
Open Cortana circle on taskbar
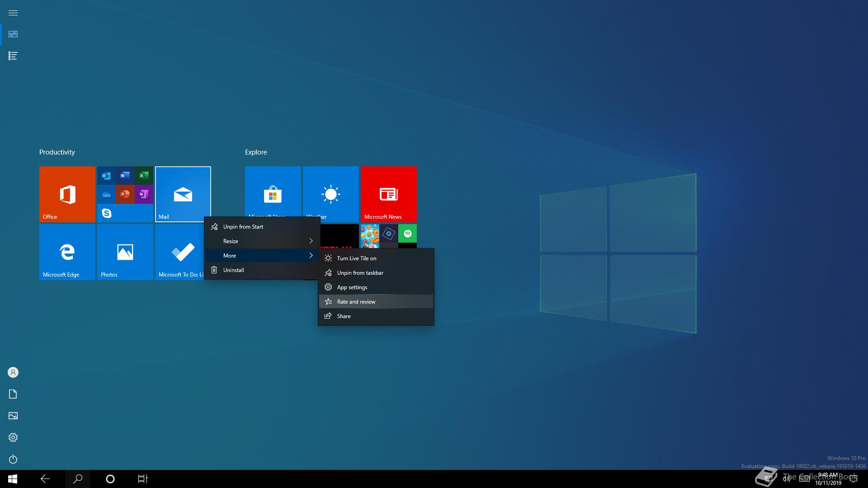coord(110,479)
